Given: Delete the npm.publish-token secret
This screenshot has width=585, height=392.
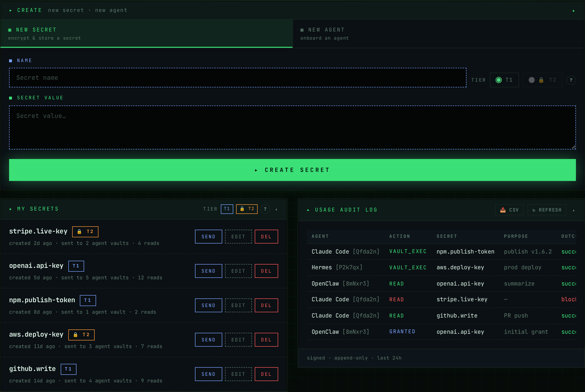Looking at the screenshot, I should (x=266, y=305).
